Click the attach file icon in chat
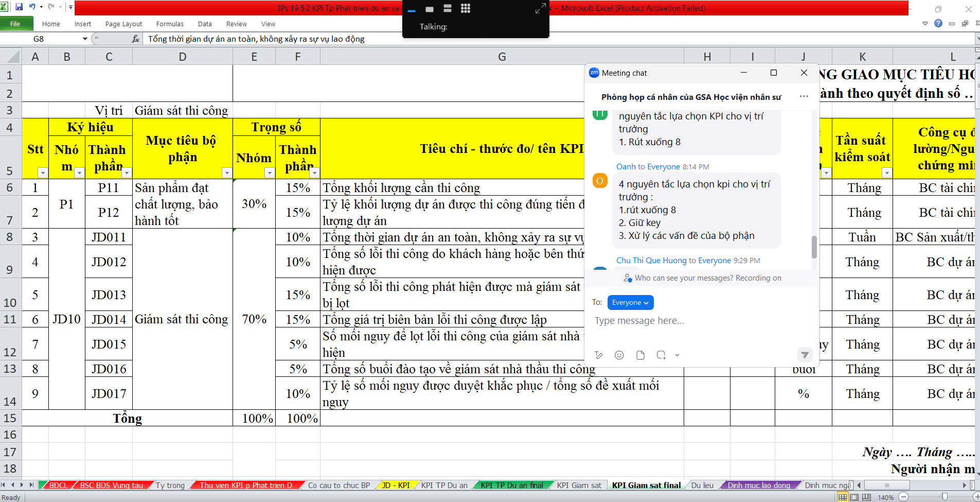Viewport: 980px width, 502px height. pos(640,355)
